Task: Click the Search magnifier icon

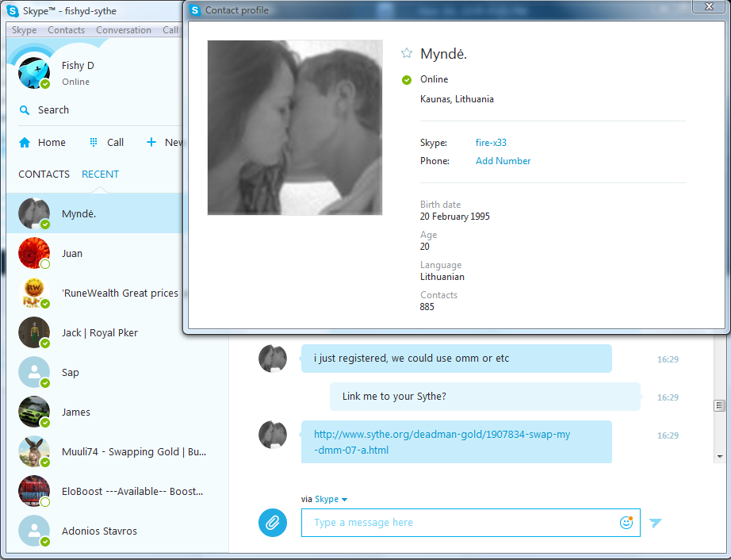Action: click(25, 110)
